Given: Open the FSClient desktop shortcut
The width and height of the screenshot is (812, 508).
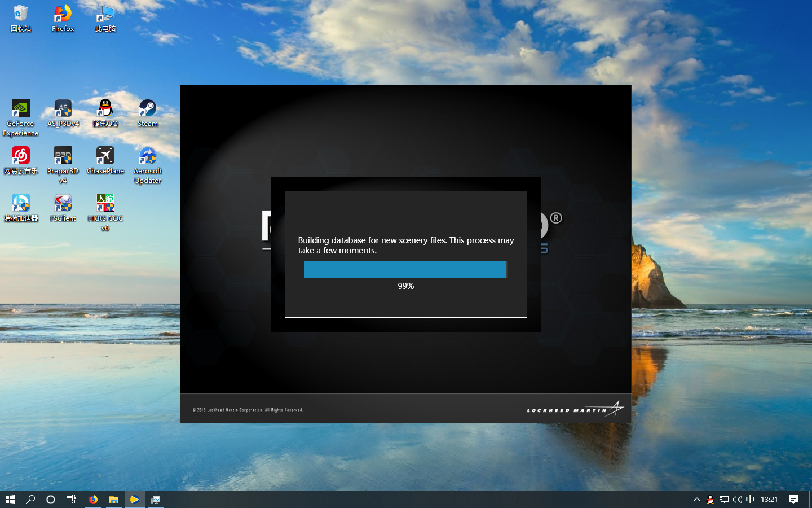Looking at the screenshot, I should [x=63, y=208].
